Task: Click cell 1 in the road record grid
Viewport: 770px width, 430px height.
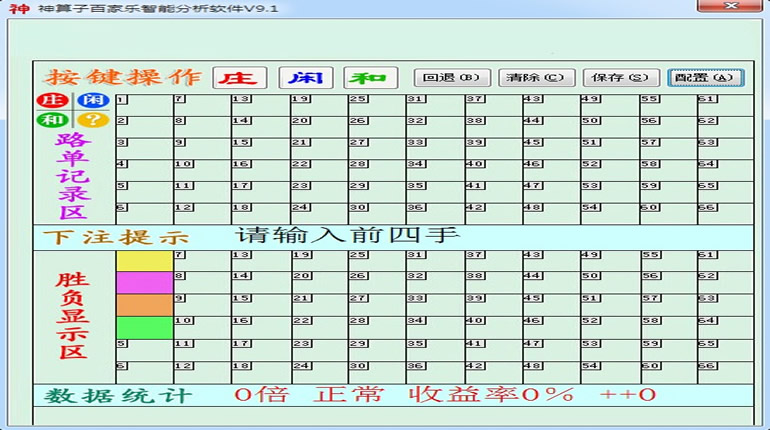Action: [144, 105]
